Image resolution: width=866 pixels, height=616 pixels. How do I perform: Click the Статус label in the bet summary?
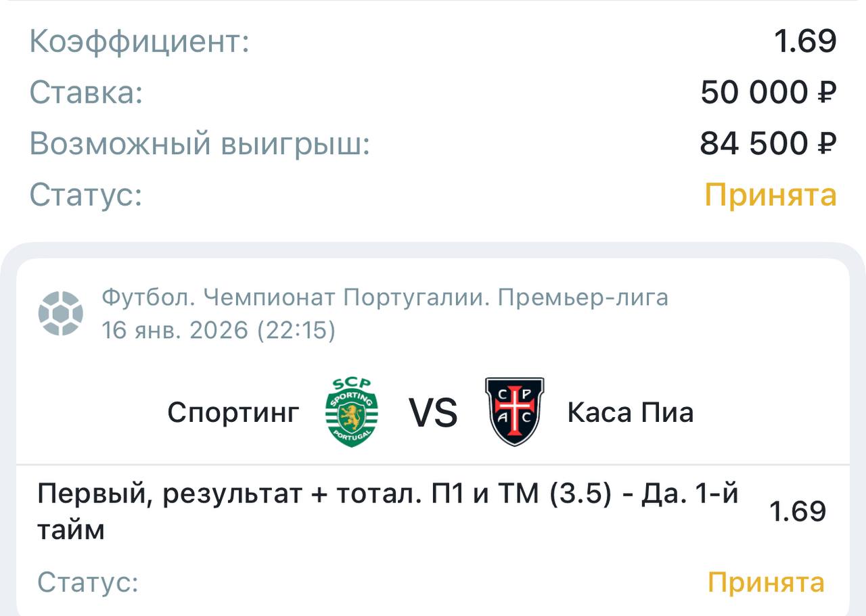(86, 195)
